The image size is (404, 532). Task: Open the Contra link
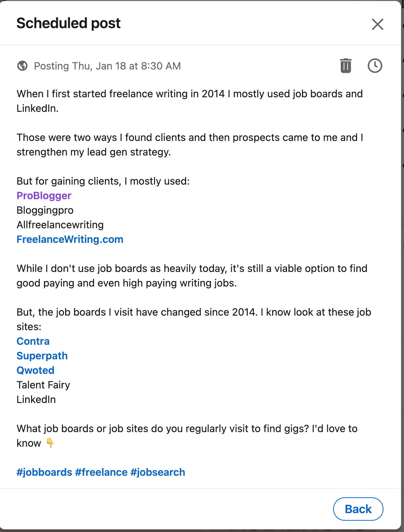pos(33,341)
